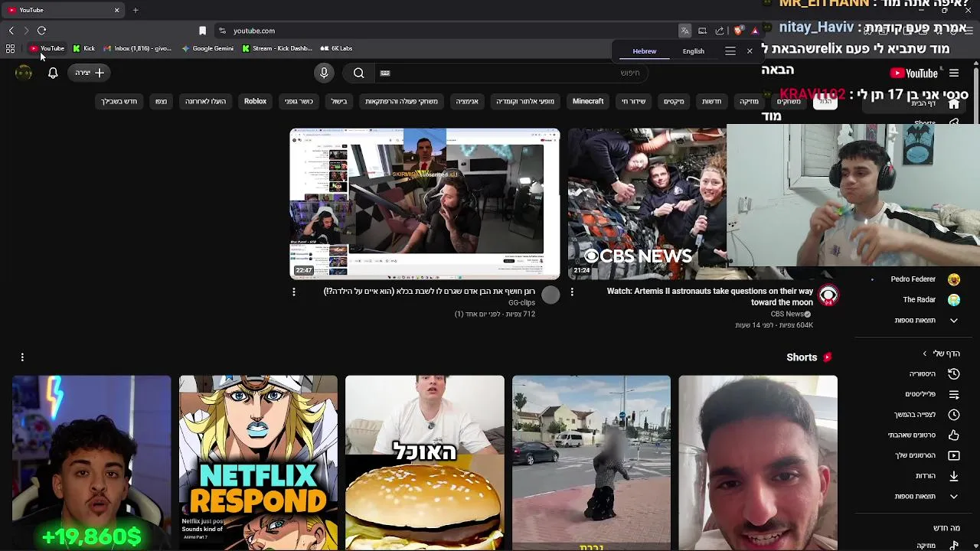
Task: Select Hebrew in translate popup
Action: (x=645, y=51)
